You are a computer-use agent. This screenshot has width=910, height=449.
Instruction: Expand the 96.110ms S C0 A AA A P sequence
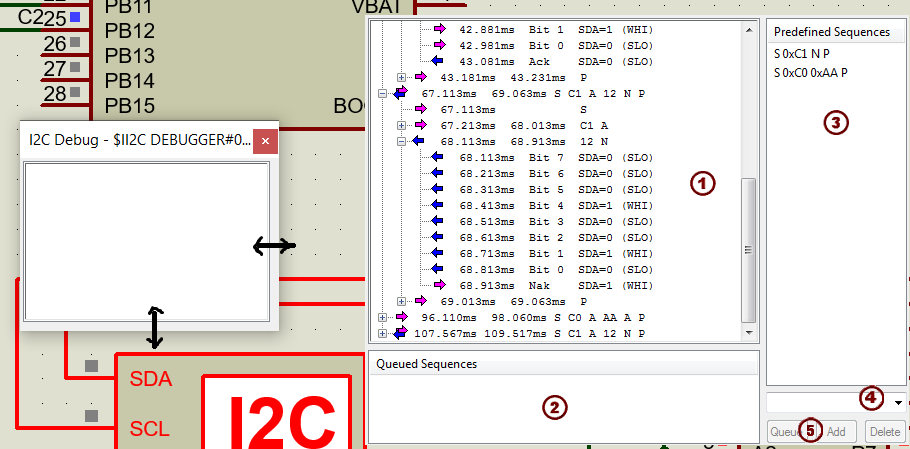click(382, 317)
